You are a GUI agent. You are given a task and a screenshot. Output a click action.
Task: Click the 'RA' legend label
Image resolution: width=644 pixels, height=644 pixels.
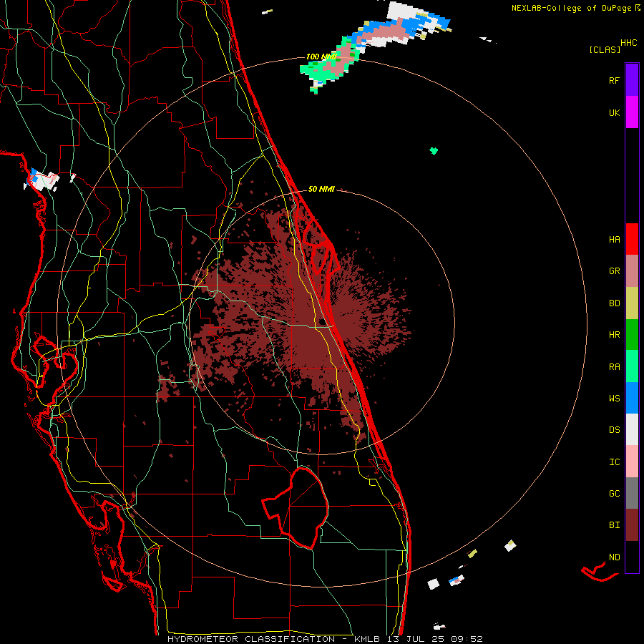pyautogui.click(x=614, y=367)
